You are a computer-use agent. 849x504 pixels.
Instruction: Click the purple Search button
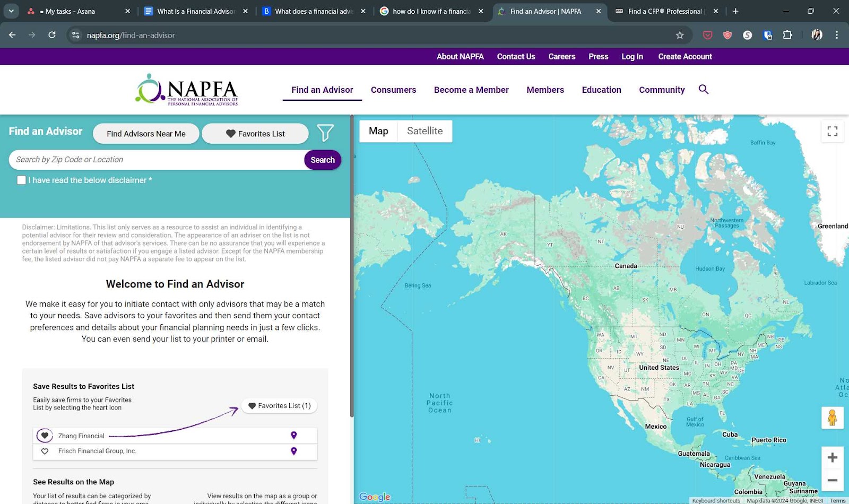(323, 160)
